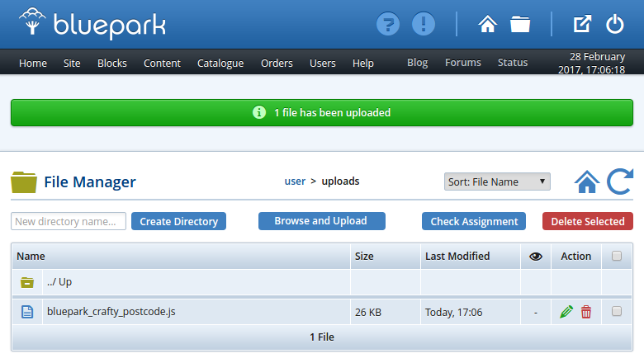This screenshot has height=363, width=644.
Task: Delete bluepark_crafty_postcode.js using the trash icon
Action: coord(586,312)
